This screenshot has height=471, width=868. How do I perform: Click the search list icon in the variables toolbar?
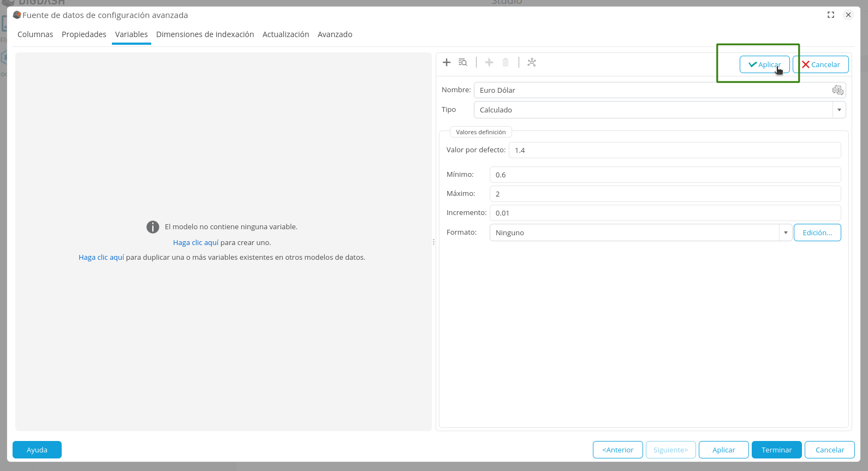coord(463,62)
